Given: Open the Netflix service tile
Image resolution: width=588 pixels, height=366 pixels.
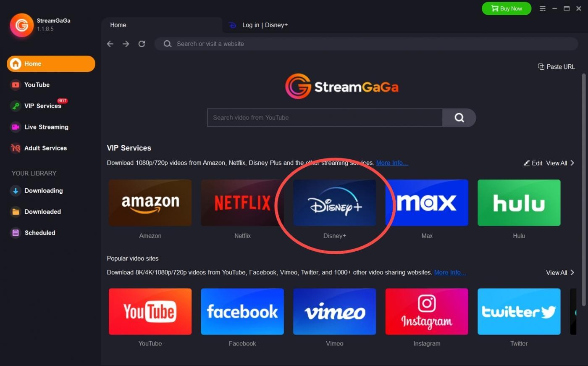Looking at the screenshot, I should (242, 203).
